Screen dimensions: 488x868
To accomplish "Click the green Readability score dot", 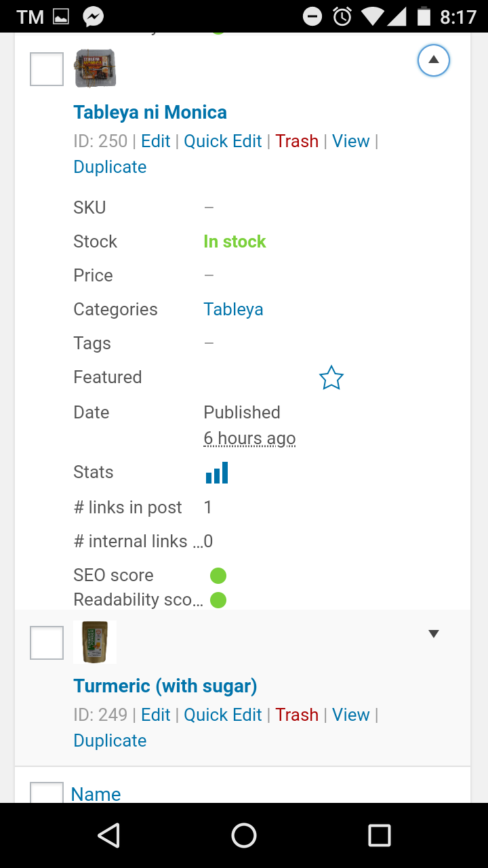I will click(218, 600).
